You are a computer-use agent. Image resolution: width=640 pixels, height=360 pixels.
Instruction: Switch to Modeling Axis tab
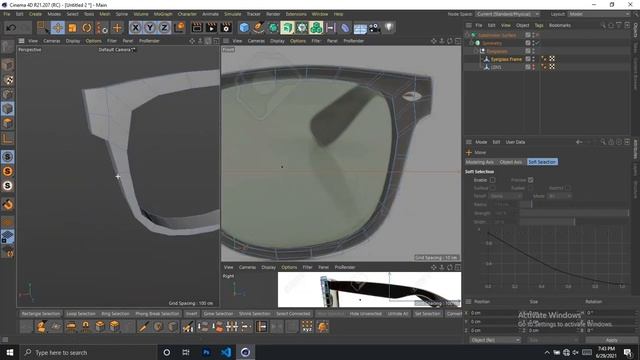pos(480,162)
